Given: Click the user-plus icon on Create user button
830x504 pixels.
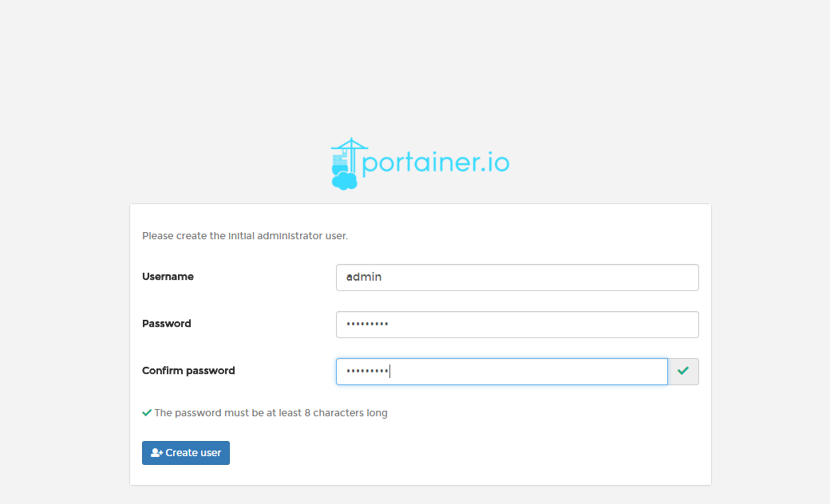Looking at the screenshot, I should (x=156, y=453).
